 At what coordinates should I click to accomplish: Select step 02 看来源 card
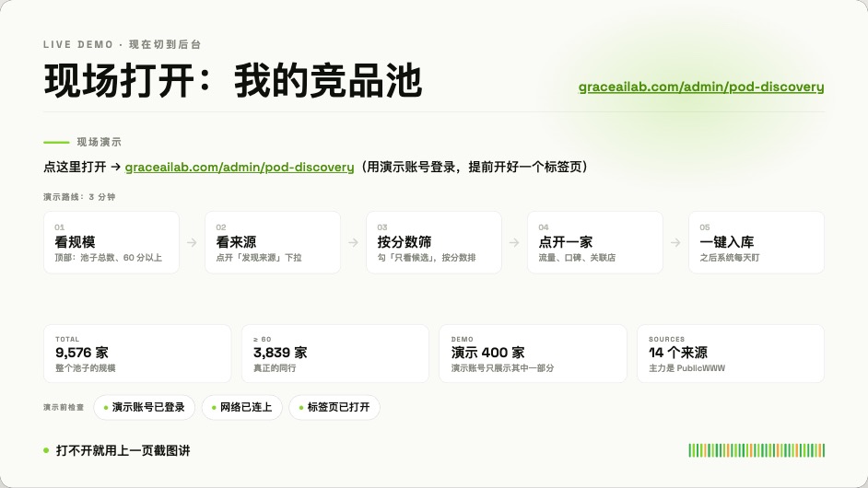click(x=273, y=242)
